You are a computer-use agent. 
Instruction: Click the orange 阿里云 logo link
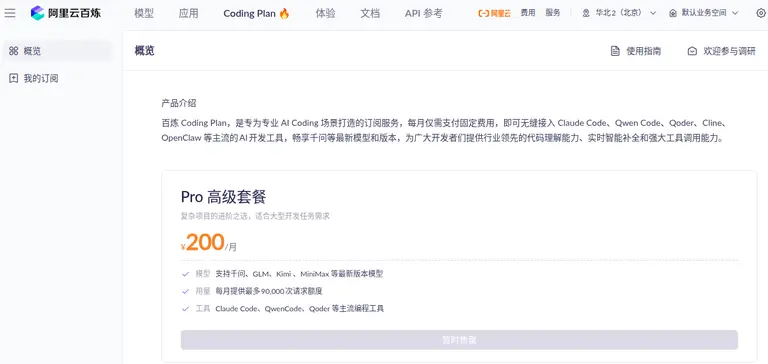(494, 13)
